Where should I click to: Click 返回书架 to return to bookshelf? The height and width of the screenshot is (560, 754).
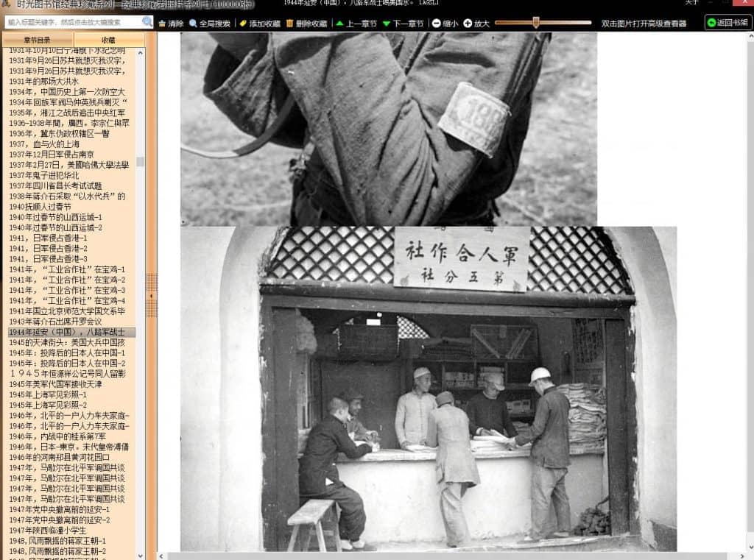point(728,23)
